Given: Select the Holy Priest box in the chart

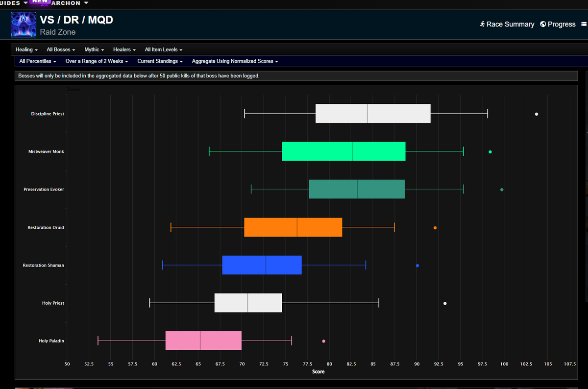Looking at the screenshot, I should coord(248,303).
